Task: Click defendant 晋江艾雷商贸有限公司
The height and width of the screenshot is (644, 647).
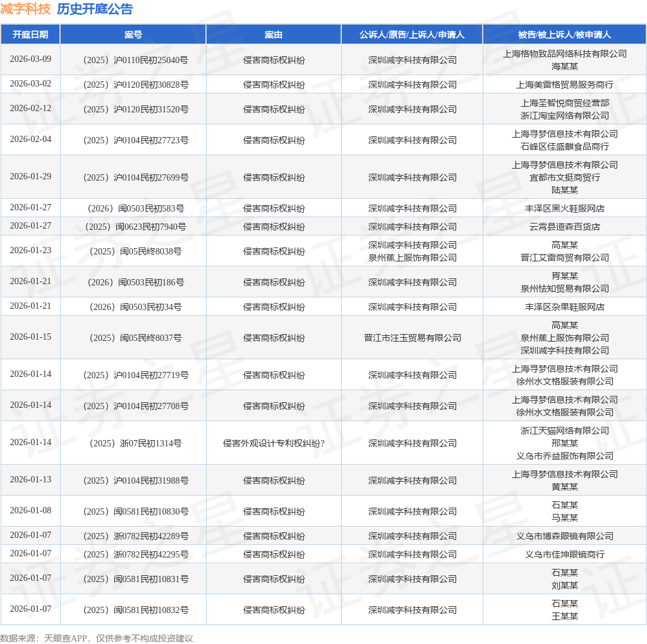Action: 564,258
